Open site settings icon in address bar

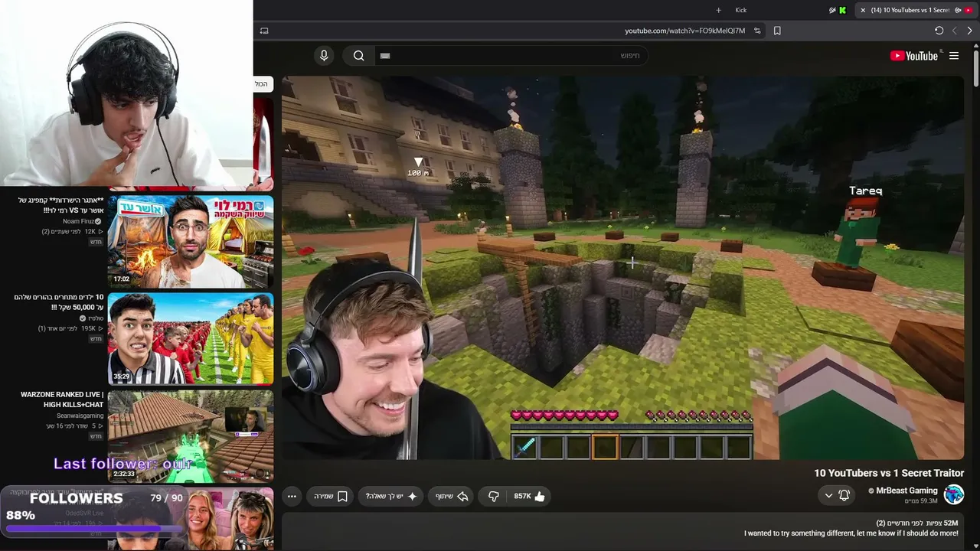click(757, 31)
